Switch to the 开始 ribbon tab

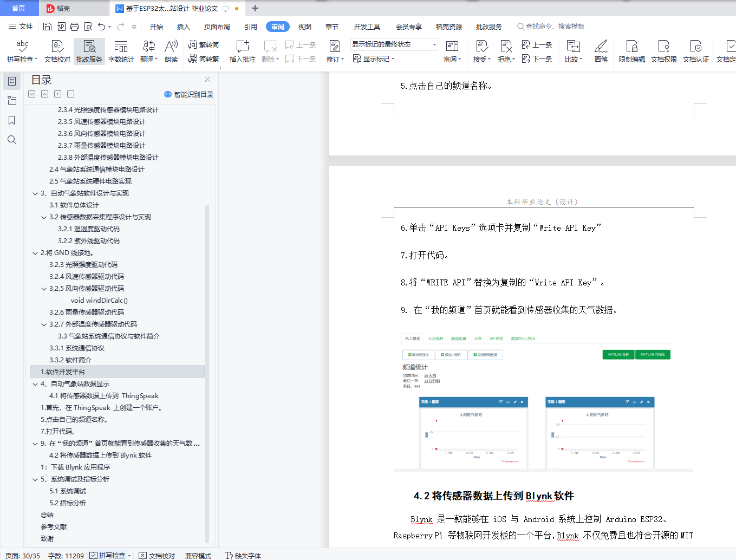click(x=157, y=27)
